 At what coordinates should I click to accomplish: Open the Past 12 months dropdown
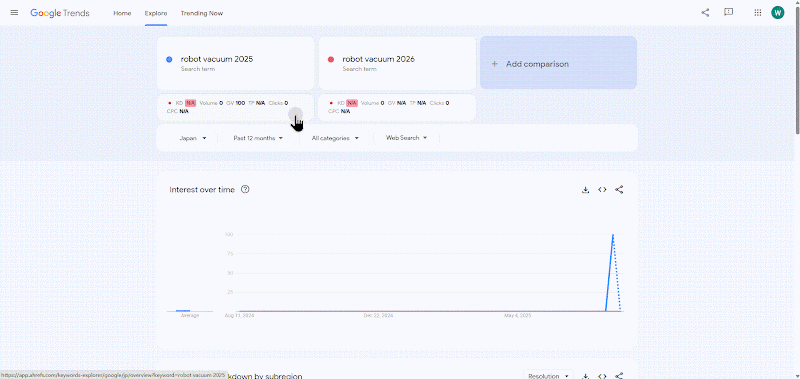coord(258,138)
